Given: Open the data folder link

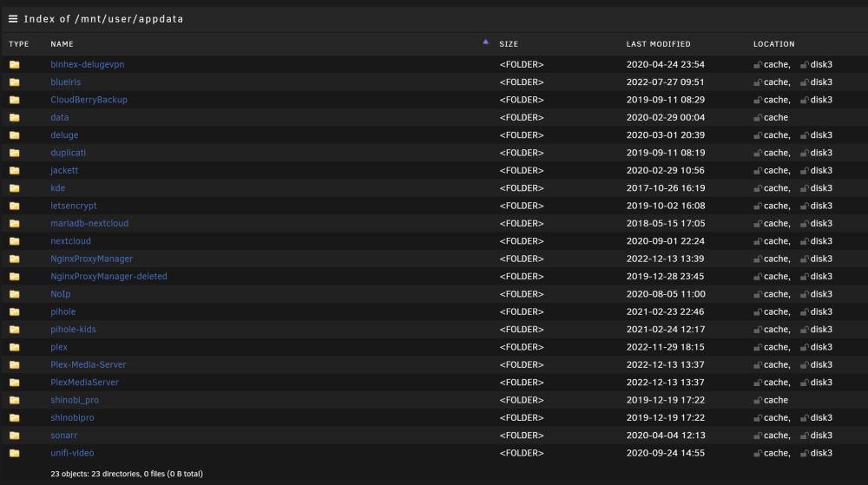Looking at the screenshot, I should point(60,118).
